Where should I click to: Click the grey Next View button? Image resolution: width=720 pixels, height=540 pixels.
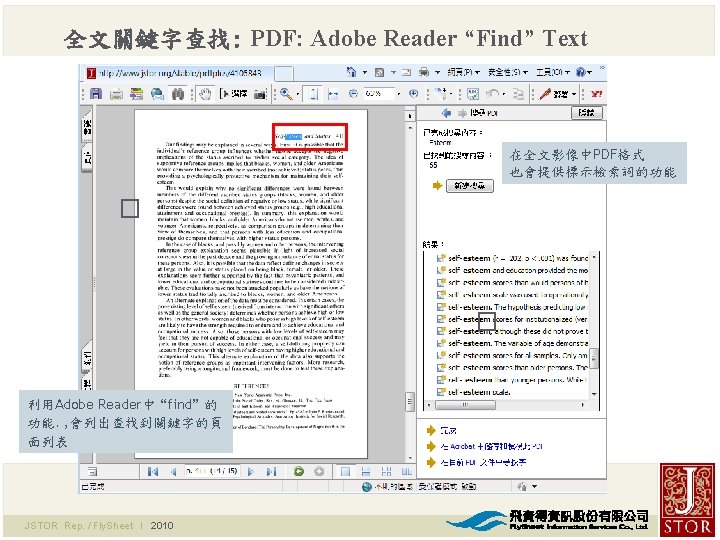(x=319, y=472)
